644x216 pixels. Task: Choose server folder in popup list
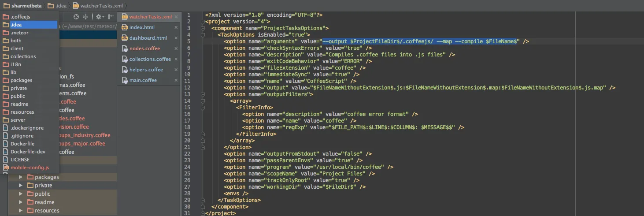[x=30, y=120]
